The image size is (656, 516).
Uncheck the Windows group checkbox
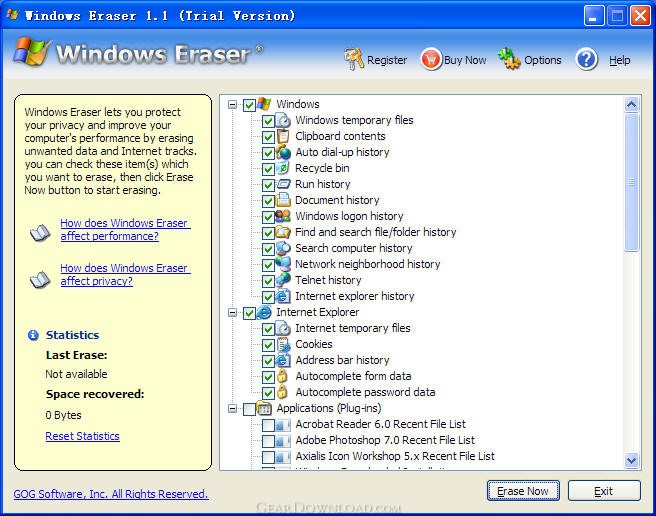click(249, 105)
